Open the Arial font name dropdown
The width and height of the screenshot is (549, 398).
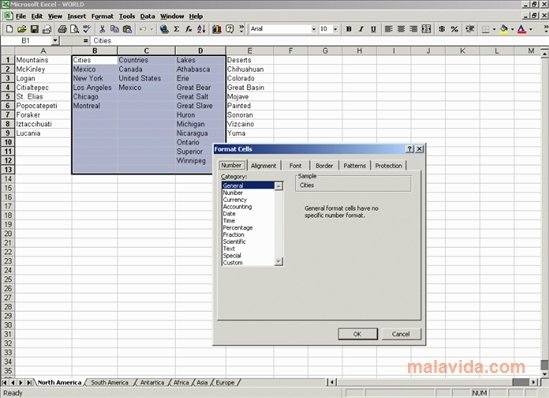313,29
